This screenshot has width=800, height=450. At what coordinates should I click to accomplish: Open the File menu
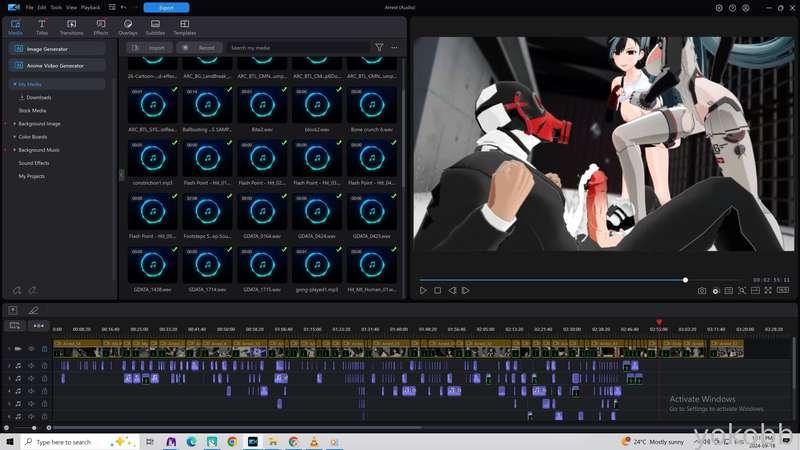(30, 8)
